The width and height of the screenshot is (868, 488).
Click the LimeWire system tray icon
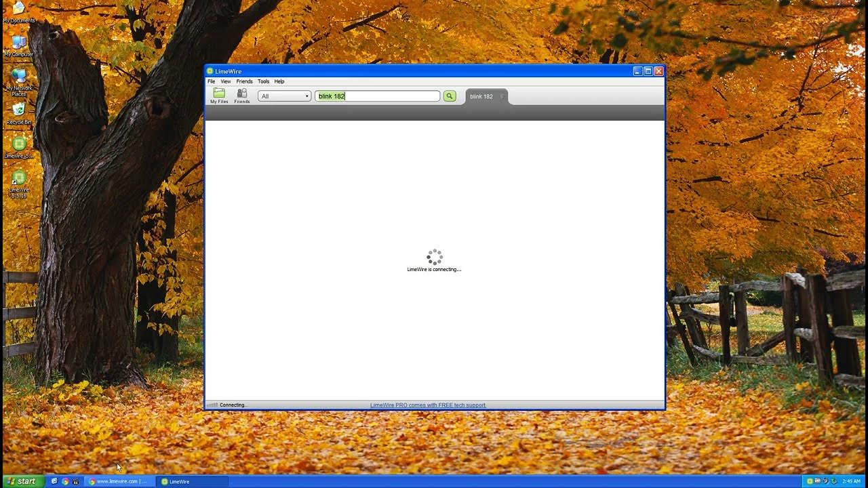coord(810,481)
